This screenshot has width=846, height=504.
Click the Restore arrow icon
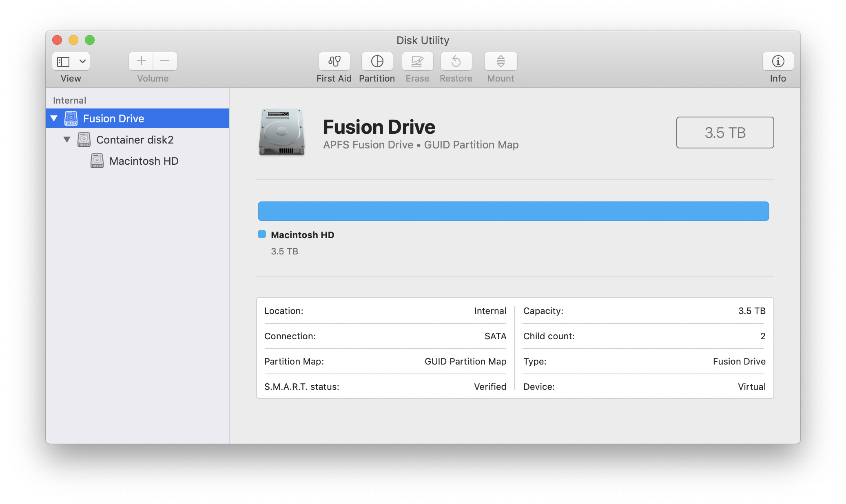tap(456, 61)
